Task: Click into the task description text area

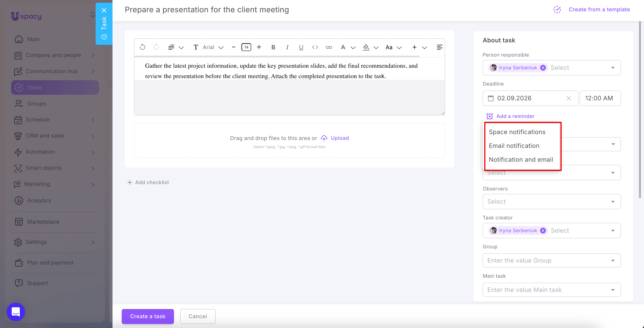Action: coord(289,86)
